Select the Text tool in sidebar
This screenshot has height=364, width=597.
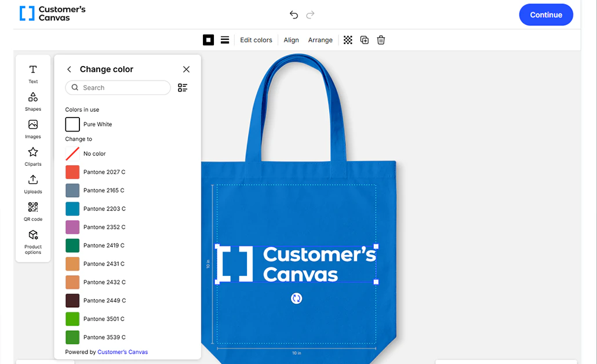pyautogui.click(x=33, y=74)
